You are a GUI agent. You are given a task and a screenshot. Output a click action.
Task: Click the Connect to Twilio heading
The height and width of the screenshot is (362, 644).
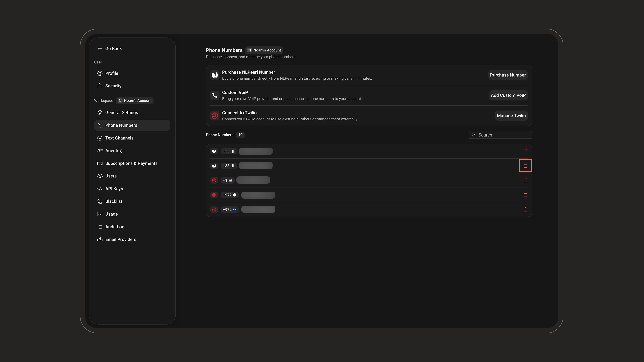click(x=239, y=113)
